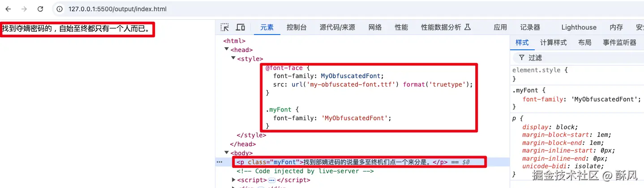Expand the <script> node triangle
Image resolution: width=644 pixels, height=188 pixels.
(x=233, y=180)
